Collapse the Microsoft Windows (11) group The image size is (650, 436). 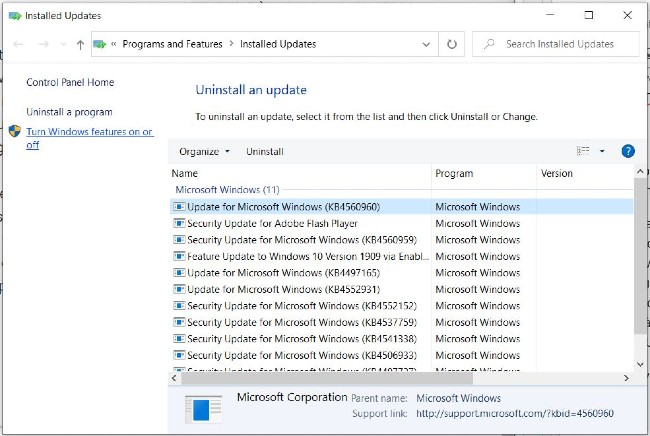click(227, 189)
